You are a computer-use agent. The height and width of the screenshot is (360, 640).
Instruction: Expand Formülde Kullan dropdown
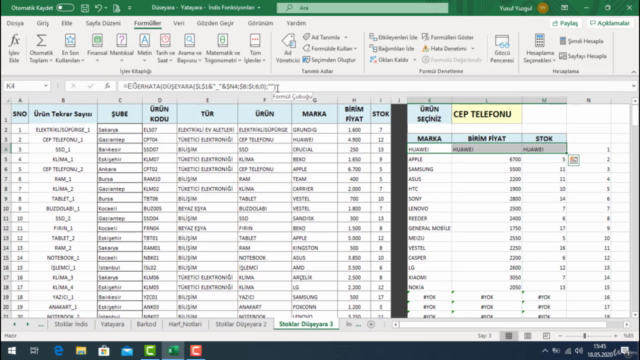355,49
